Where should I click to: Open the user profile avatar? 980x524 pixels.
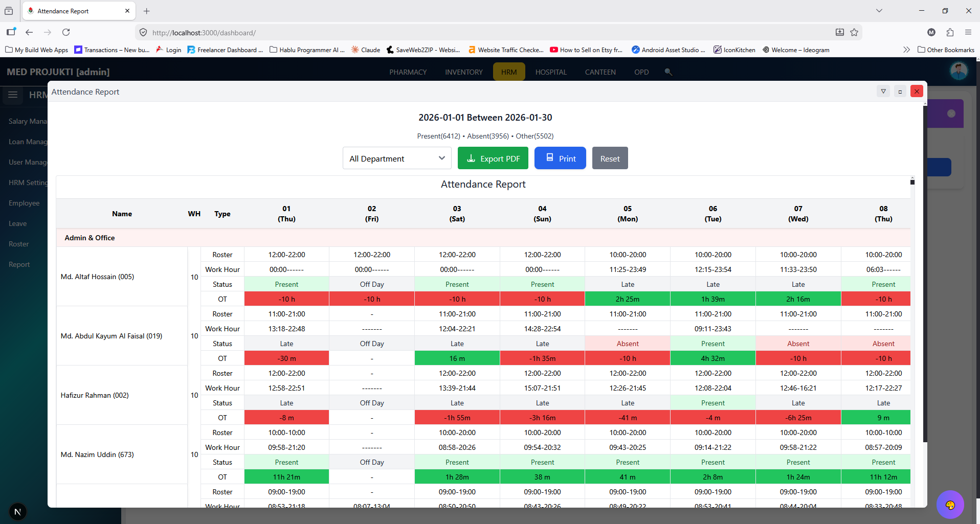click(x=959, y=71)
